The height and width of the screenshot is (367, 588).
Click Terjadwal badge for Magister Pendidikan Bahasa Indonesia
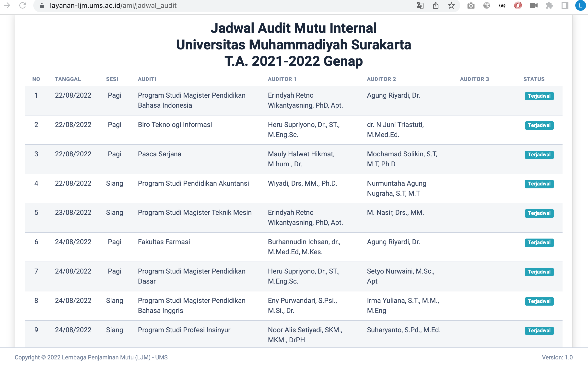point(539,96)
